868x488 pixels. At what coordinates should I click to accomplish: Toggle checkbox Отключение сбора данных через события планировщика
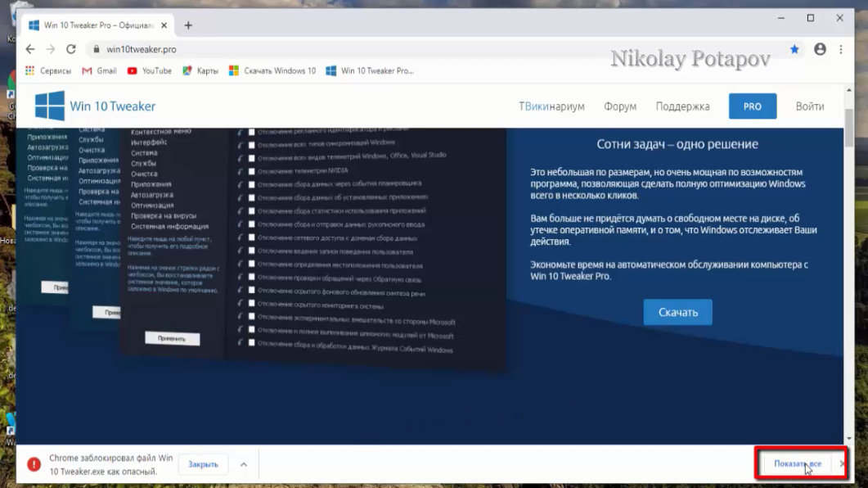(251, 184)
